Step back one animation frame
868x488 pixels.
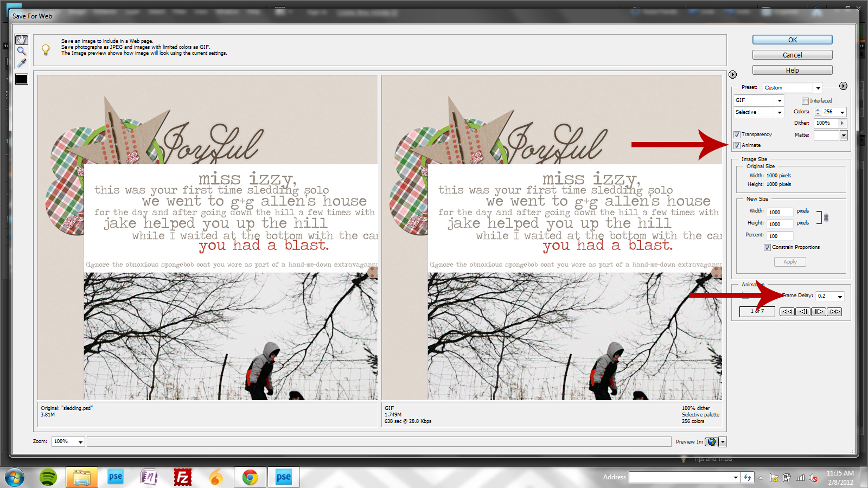803,311
